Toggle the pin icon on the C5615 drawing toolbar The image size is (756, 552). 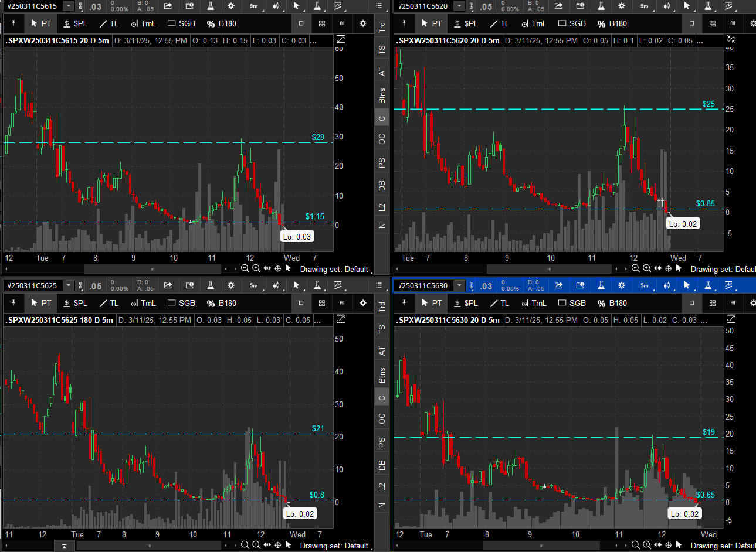click(x=13, y=23)
